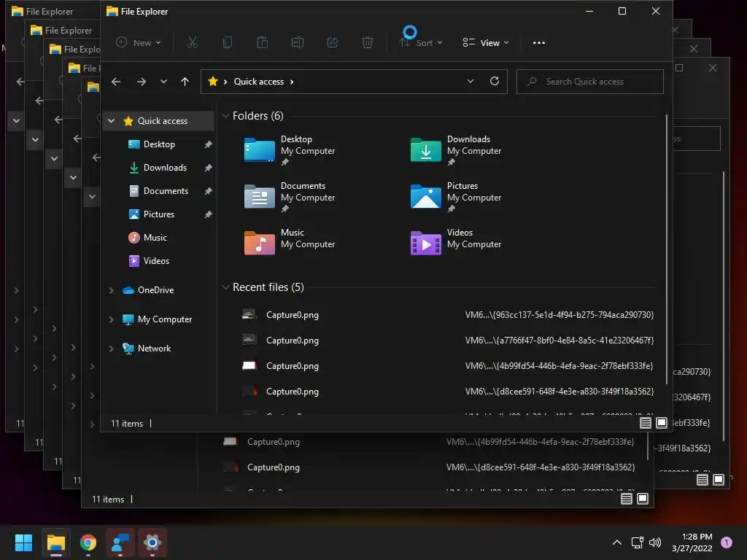Click the Settings gear taskbar icon
The image size is (747, 560).
(152, 542)
